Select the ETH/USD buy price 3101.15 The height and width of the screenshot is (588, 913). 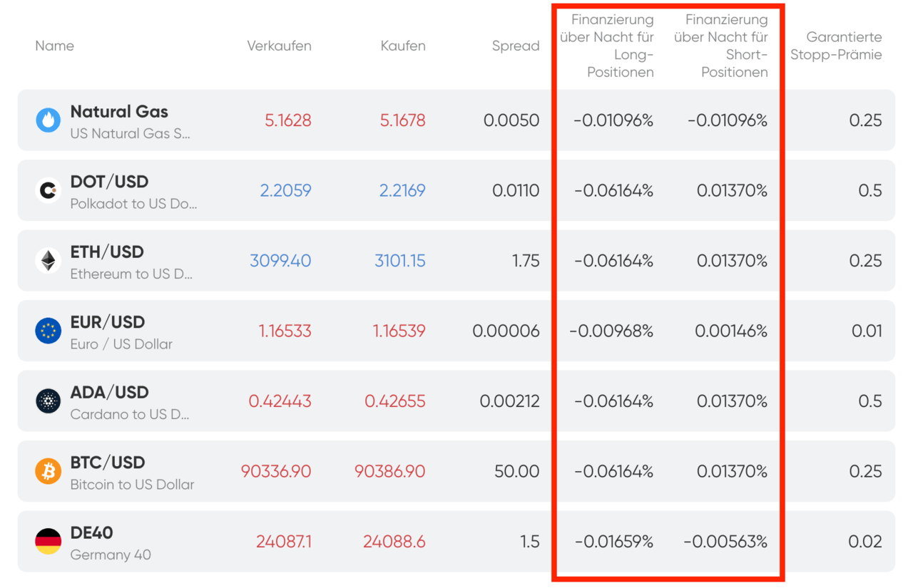(401, 260)
